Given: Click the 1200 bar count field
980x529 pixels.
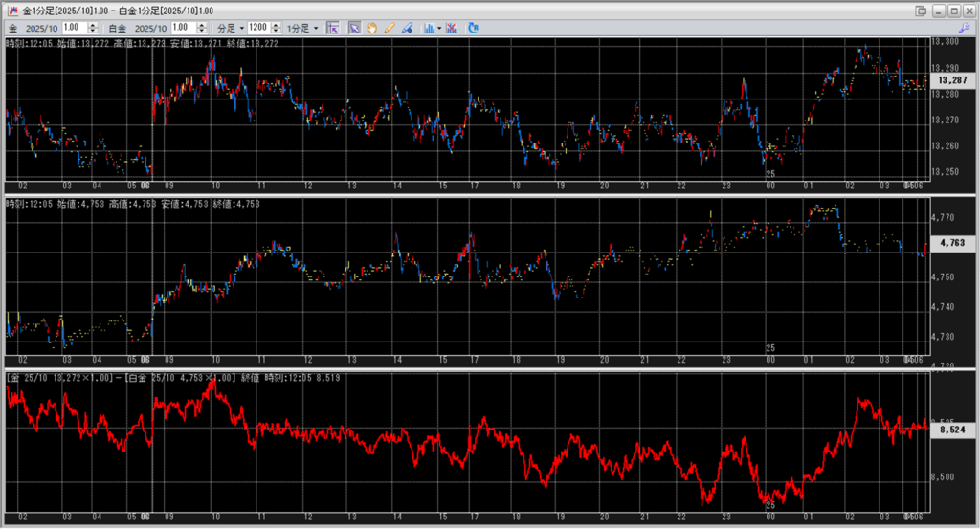Looking at the screenshot, I should [258, 28].
